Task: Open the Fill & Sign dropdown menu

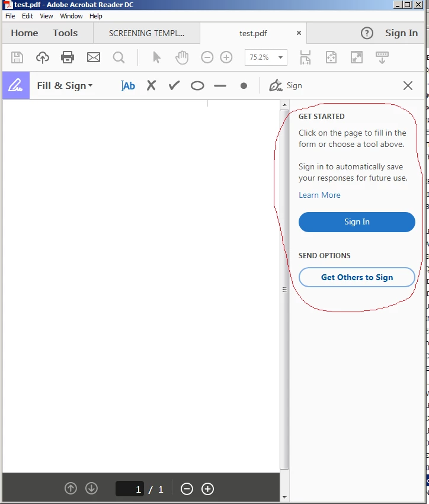Action: click(65, 86)
